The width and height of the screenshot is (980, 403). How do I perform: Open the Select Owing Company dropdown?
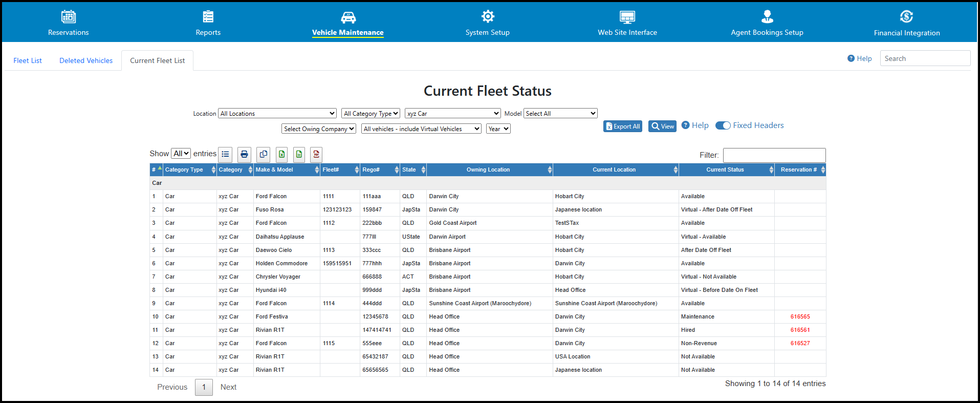click(x=319, y=129)
